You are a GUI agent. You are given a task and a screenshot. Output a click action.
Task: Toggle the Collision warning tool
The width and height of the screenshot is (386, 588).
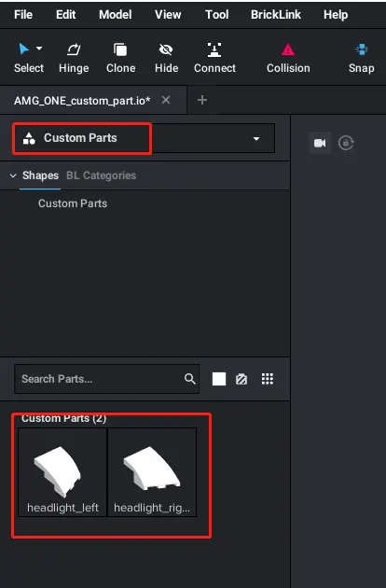click(x=288, y=58)
